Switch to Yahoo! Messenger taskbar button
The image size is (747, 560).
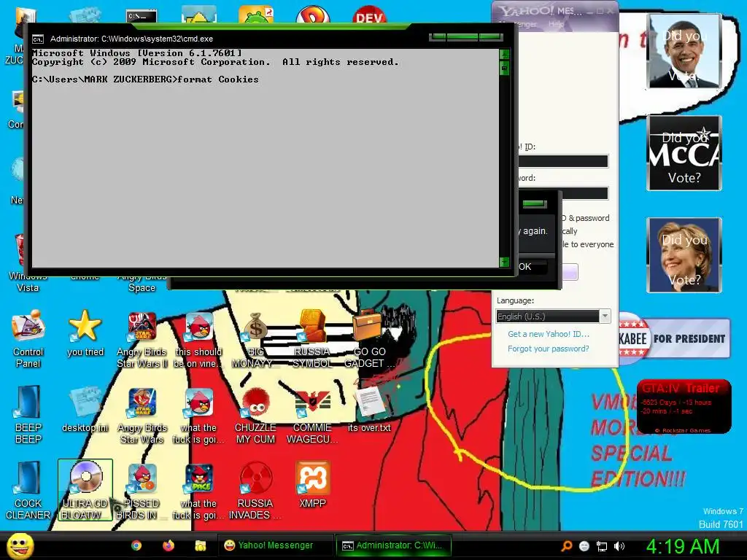coord(275,545)
